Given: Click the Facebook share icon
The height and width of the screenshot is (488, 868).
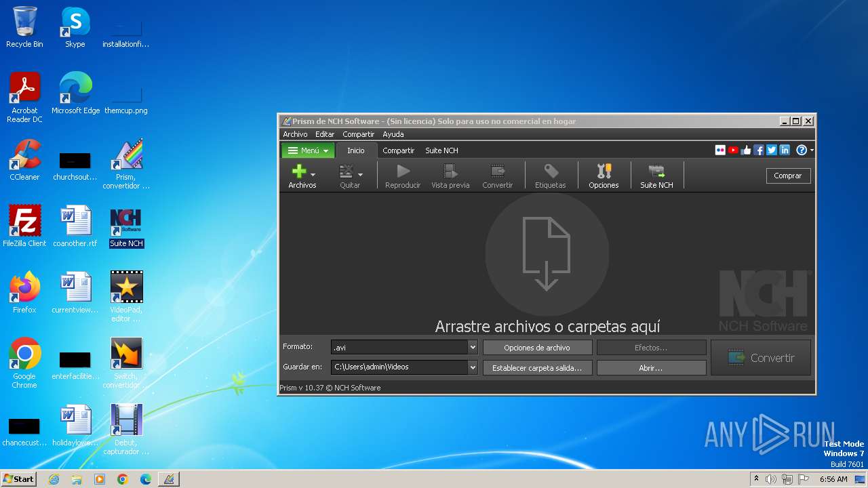Looking at the screenshot, I should pos(759,150).
